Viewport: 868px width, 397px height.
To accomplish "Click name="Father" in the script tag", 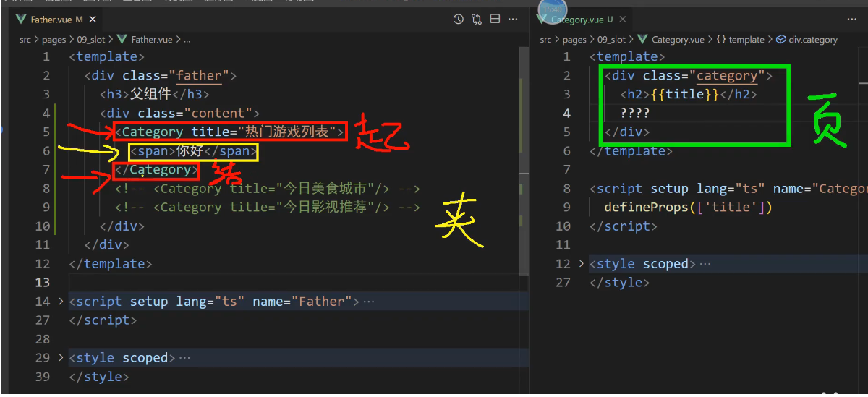I will 302,302.
